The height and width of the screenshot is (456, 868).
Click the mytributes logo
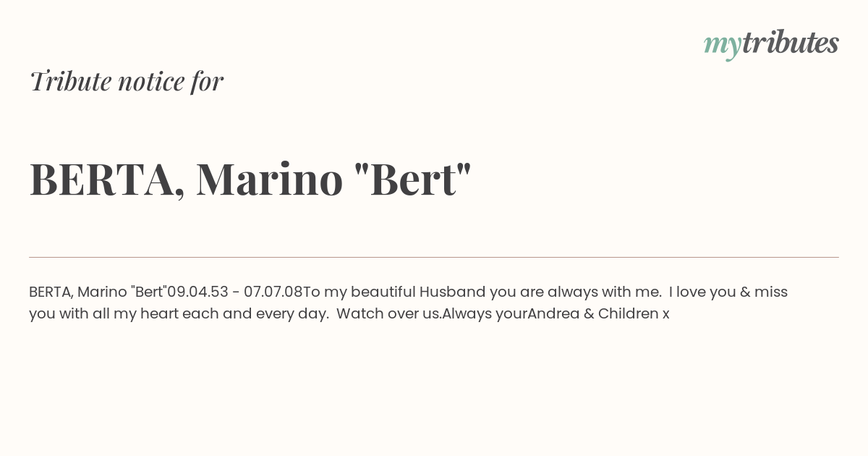click(771, 44)
